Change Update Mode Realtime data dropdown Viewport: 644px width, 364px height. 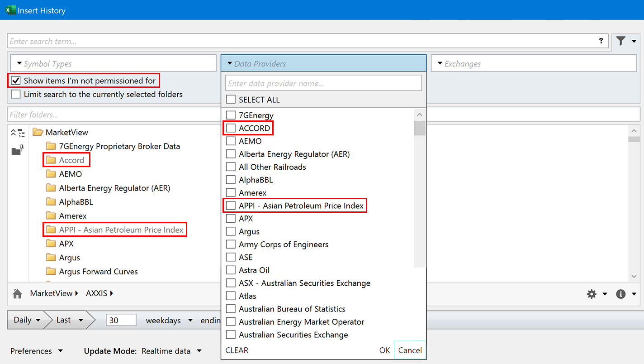pos(171,351)
